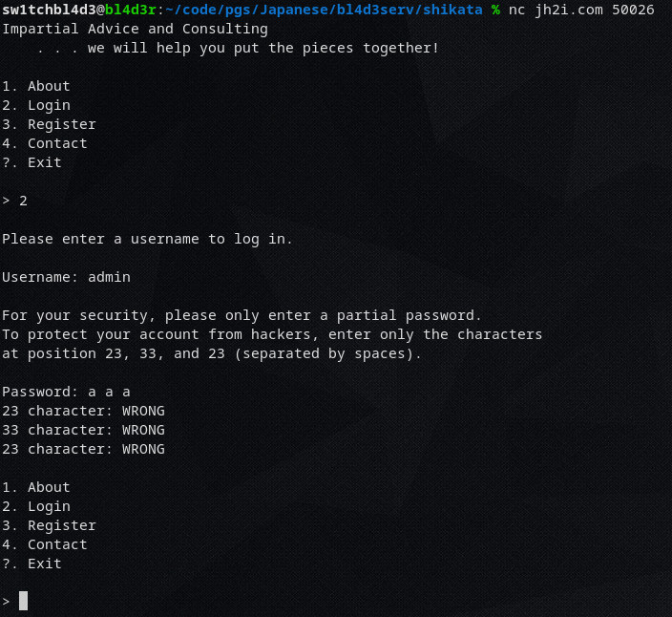Click the 4. Contact entry in the first menu listing
The width and height of the screenshot is (672, 617).
45,143
